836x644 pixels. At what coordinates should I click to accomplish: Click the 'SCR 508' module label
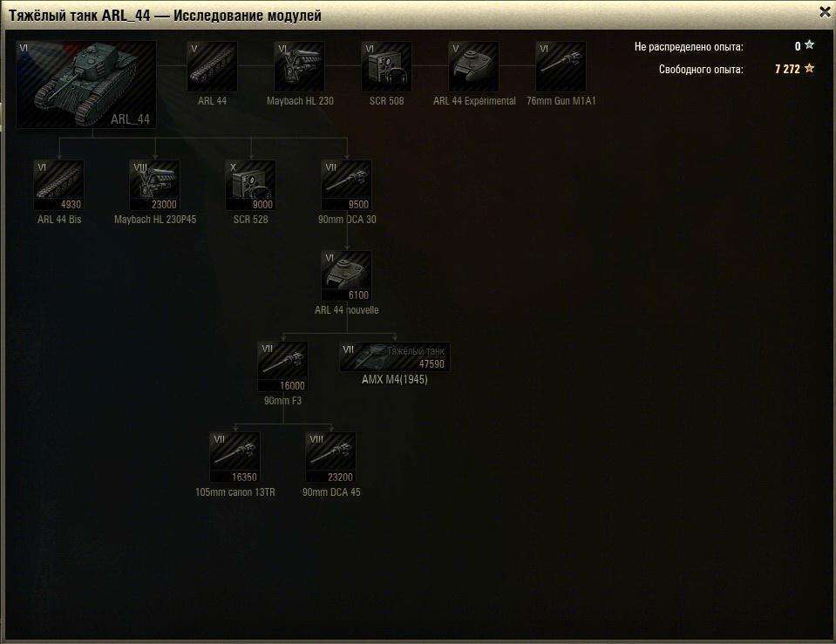(386, 101)
